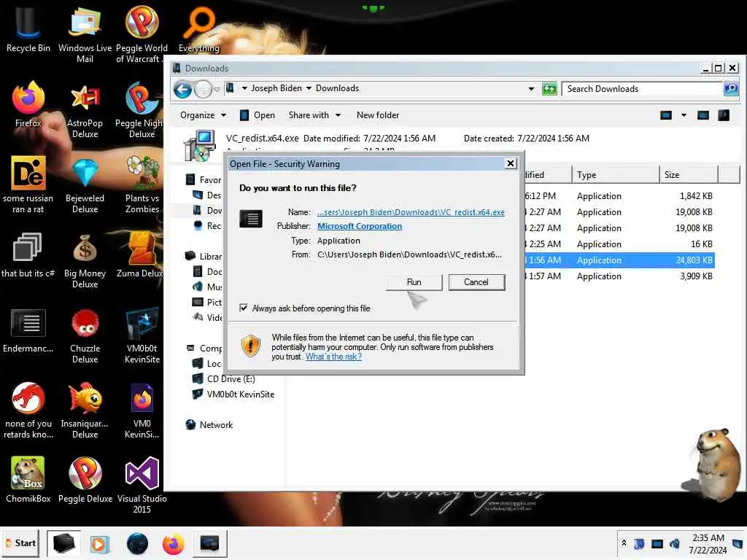Open the 'that but its c#' icon
747x560 pixels.
tap(28, 254)
